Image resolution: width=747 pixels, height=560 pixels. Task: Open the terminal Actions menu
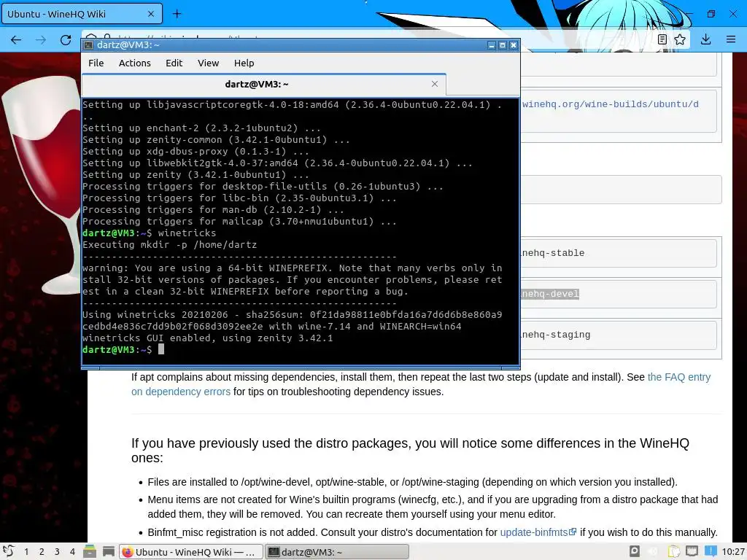click(134, 63)
